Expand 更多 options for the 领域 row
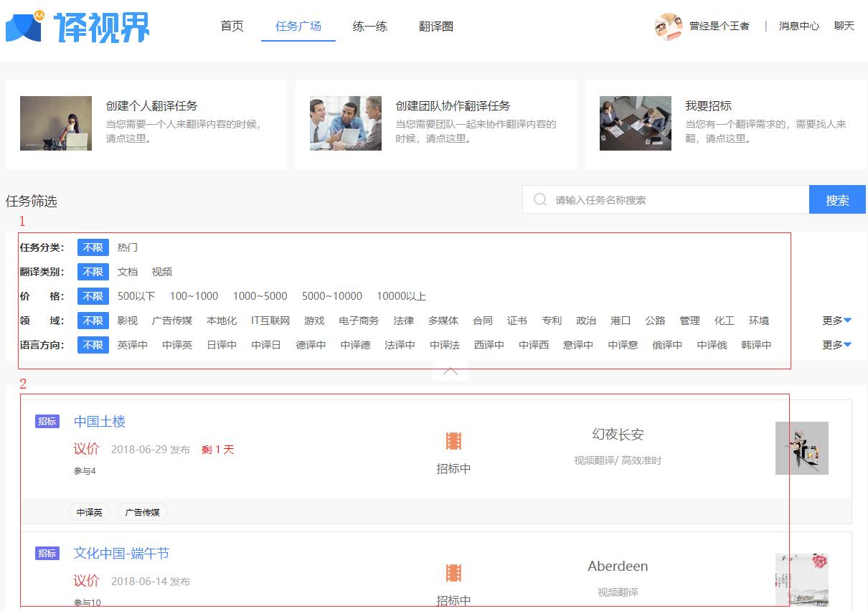 836,321
